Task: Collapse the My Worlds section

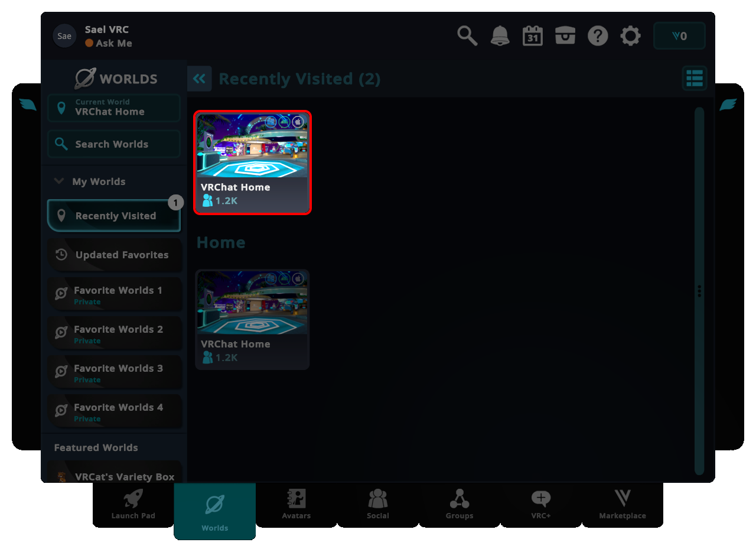Action: coord(59,181)
